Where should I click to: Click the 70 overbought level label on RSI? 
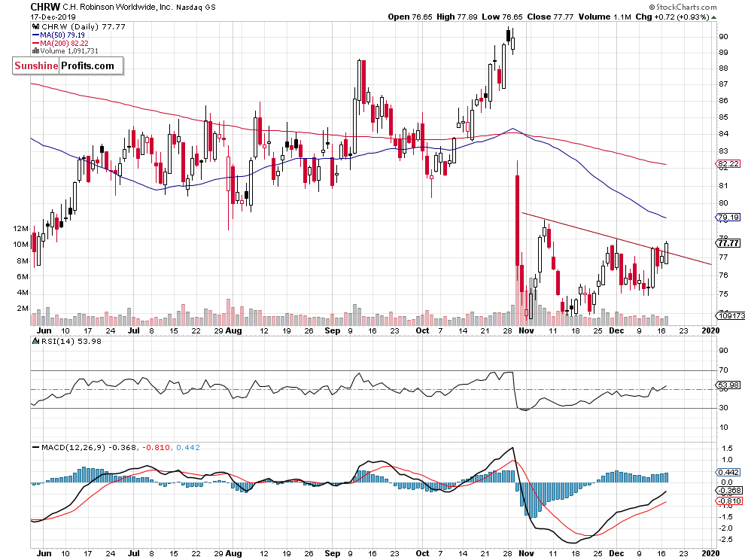(x=724, y=370)
